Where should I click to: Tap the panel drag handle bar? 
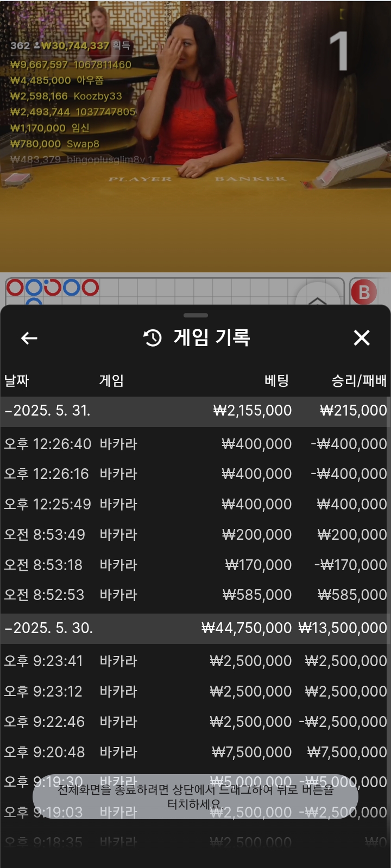pyautogui.click(x=195, y=315)
